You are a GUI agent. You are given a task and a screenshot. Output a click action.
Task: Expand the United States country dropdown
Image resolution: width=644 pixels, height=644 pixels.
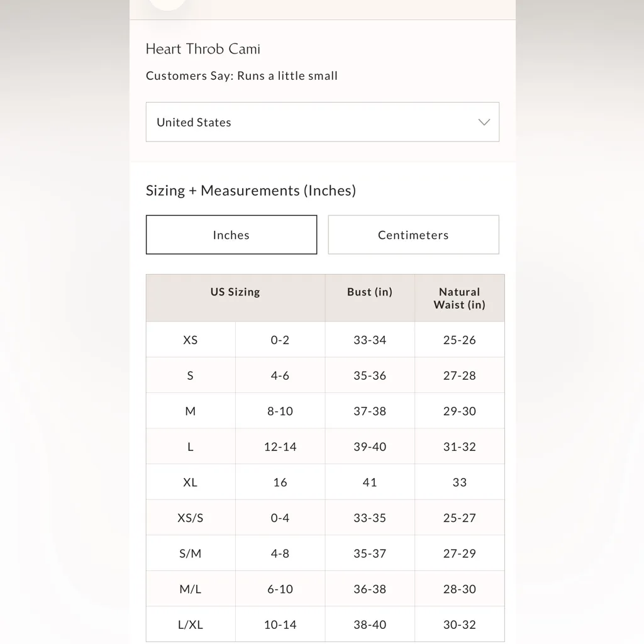click(322, 122)
